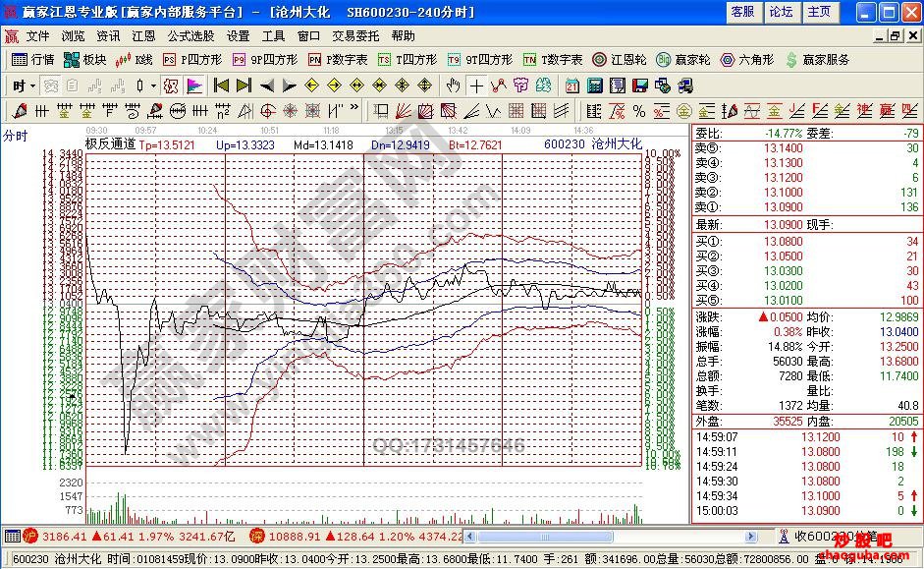Jump to first record with skip-back icon
The height and width of the screenshot is (569, 924).
[222, 86]
